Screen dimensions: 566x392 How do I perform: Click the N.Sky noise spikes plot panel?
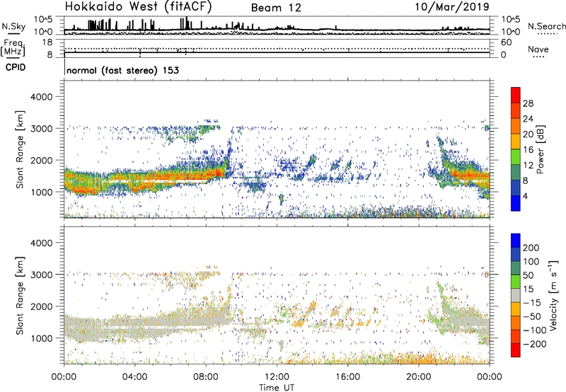pyautogui.click(x=277, y=25)
